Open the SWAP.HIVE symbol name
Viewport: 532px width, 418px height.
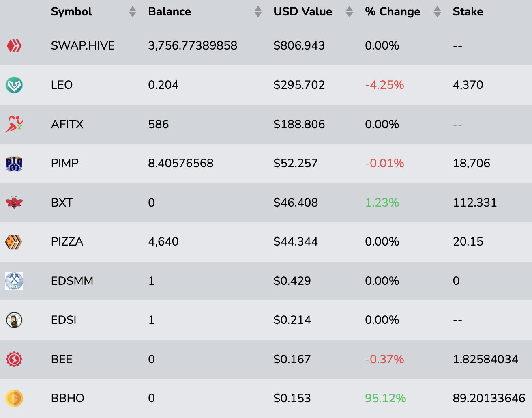(83, 45)
